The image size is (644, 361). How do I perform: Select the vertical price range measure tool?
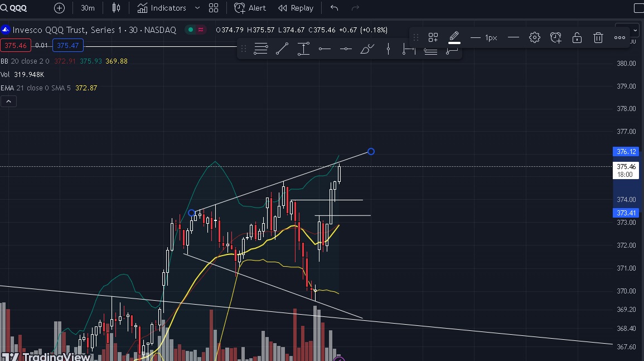(x=303, y=49)
